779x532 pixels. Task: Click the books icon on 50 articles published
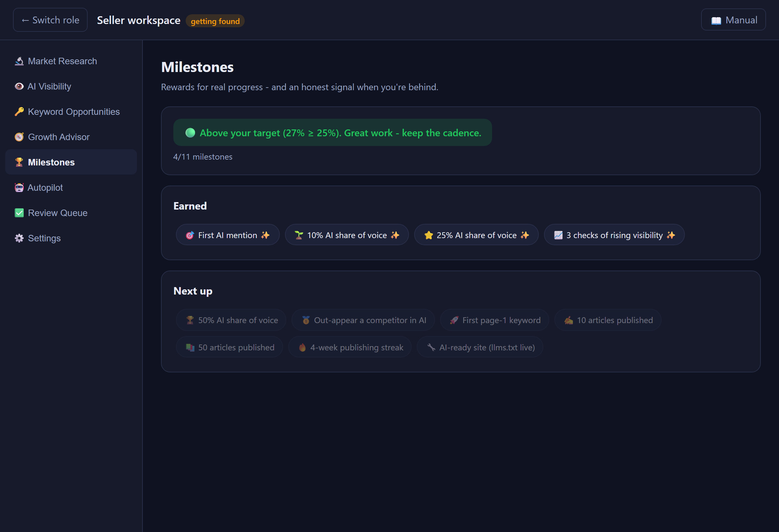point(190,347)
